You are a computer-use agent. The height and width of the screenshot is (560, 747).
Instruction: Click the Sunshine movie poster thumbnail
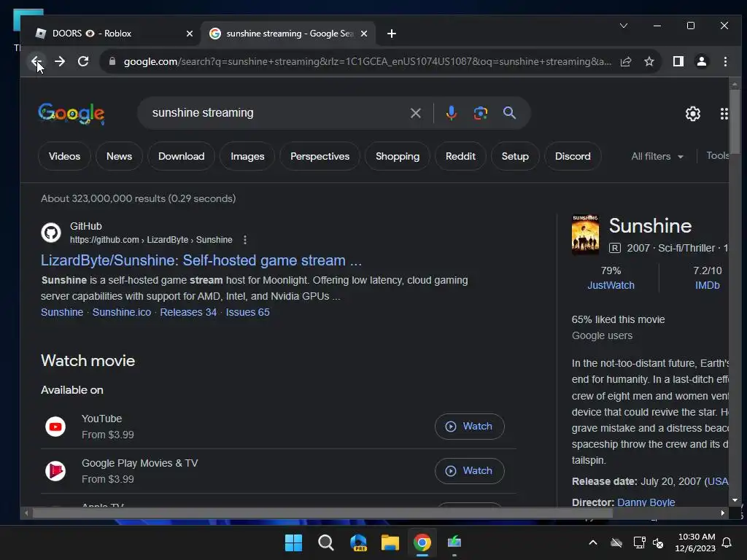pyautogui.click(x=585, y=234)
